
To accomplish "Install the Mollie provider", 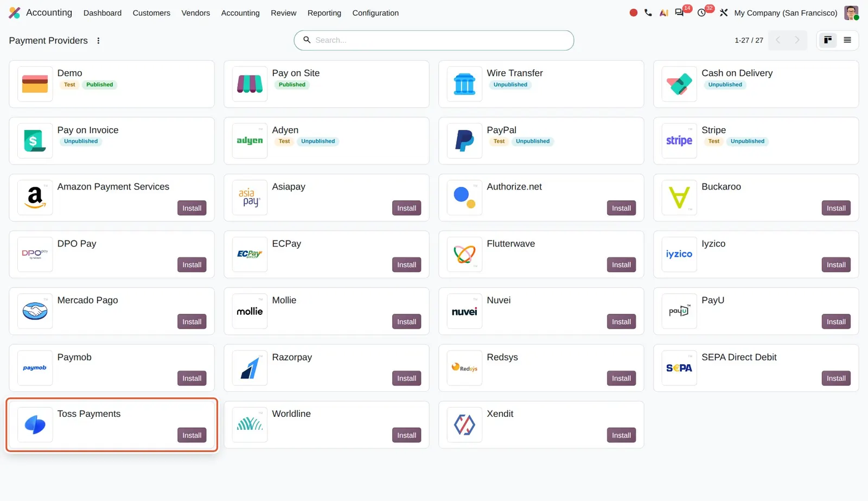I will coord(407,322).
